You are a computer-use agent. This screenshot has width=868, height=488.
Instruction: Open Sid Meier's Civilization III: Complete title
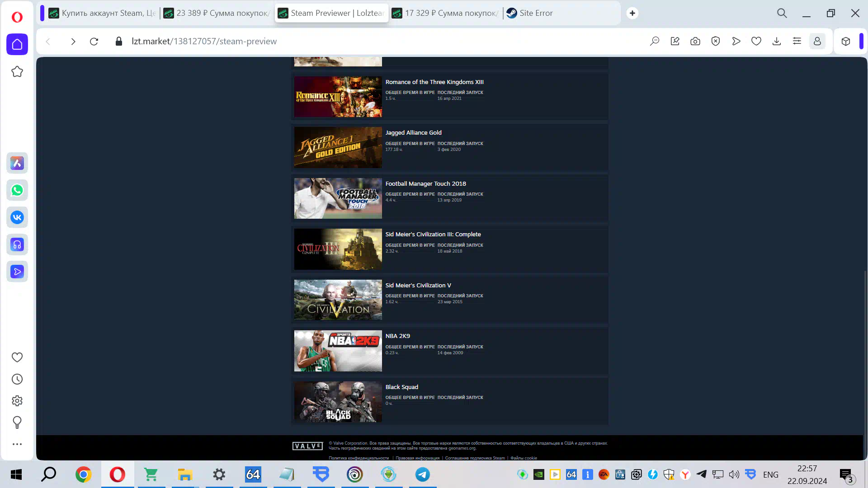coord(433,234)
